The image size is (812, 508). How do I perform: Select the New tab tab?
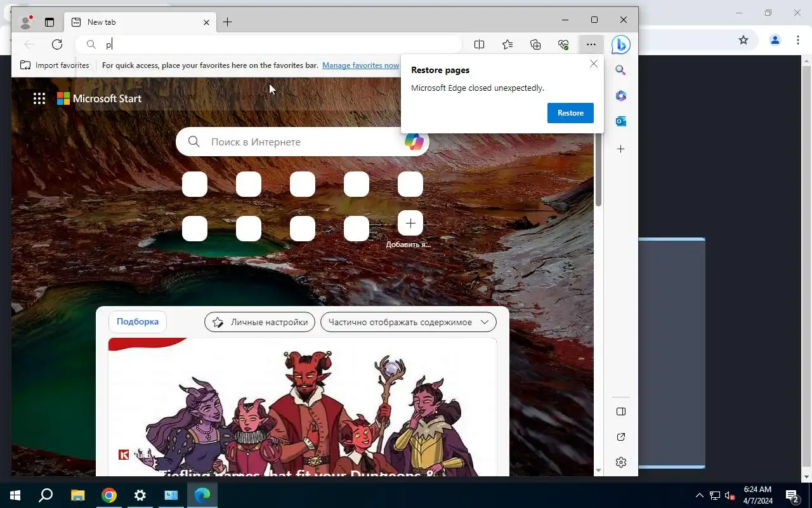pos(140,22)
